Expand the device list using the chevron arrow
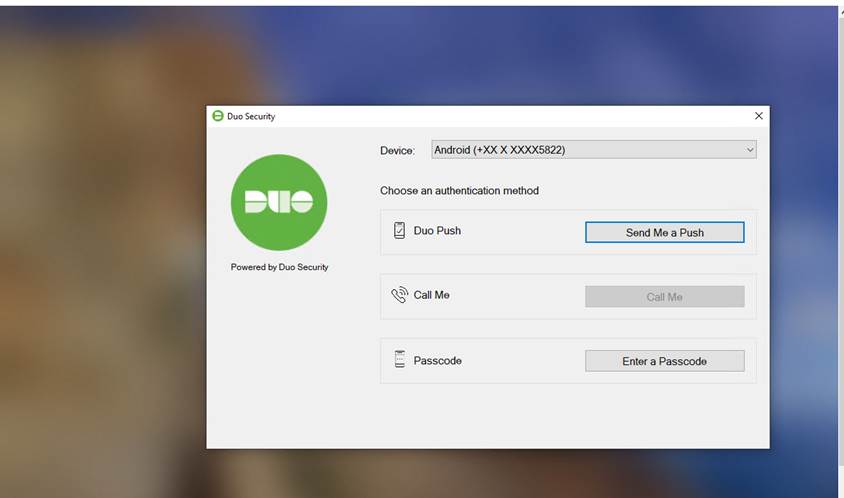844x498 pixels. click(x=750, y=150)
